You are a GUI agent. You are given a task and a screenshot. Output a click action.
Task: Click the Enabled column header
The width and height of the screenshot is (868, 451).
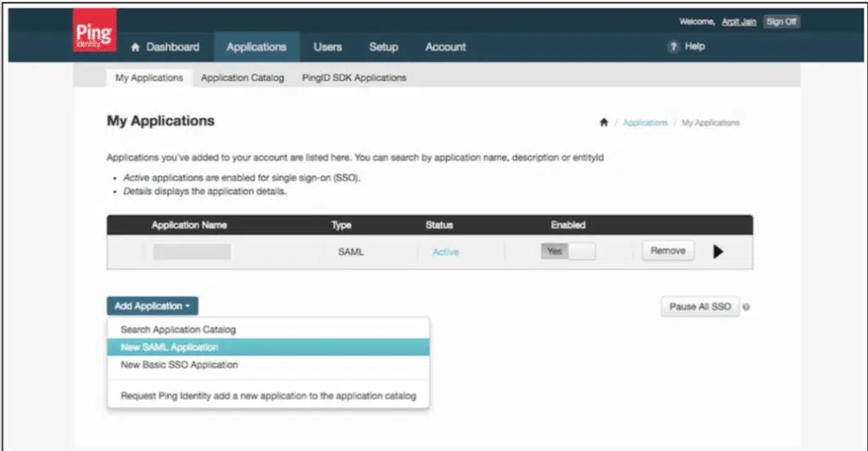(x=568, y=225)
